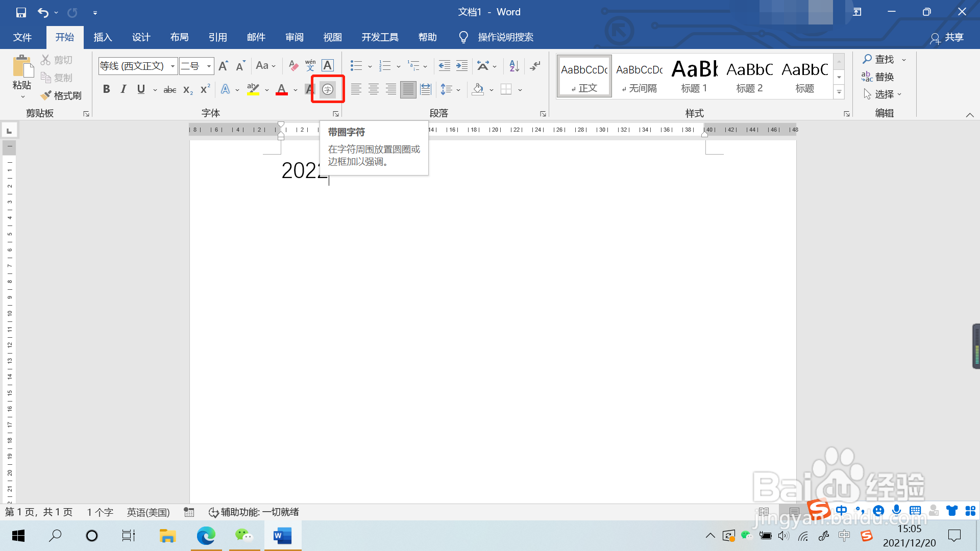980x551 pixels.
Task: Click the 替换 (Replace) button
Action: 878,77
